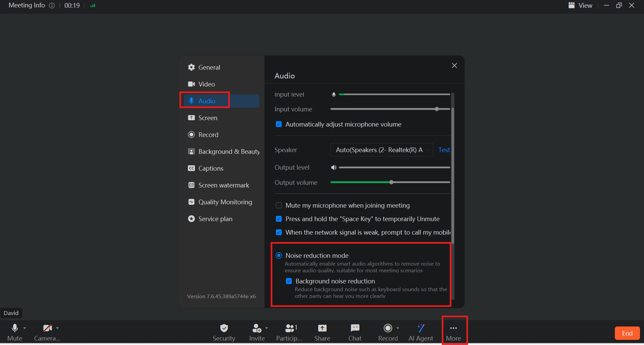
Task: Open the Security shield menu
Action: pos(224,332)
